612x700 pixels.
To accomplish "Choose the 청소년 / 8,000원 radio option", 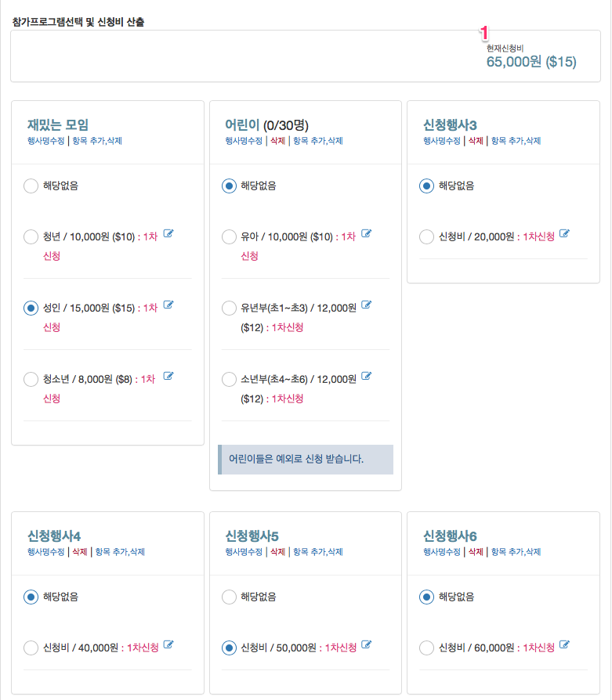I will pos(31,380).
